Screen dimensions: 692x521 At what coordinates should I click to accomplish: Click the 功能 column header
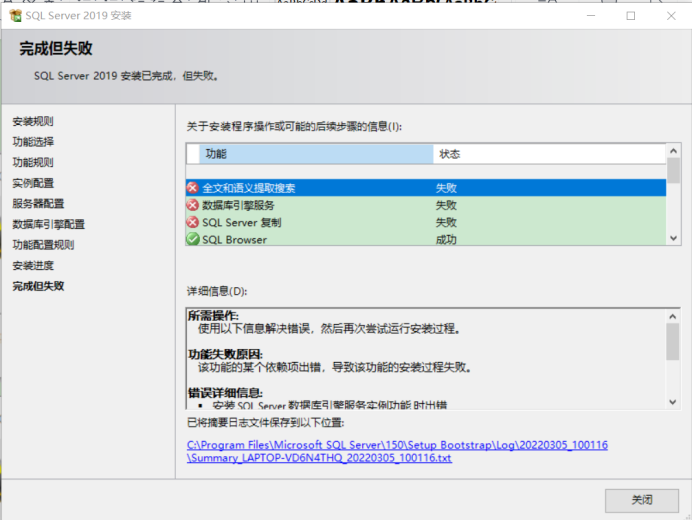[316, 154]
